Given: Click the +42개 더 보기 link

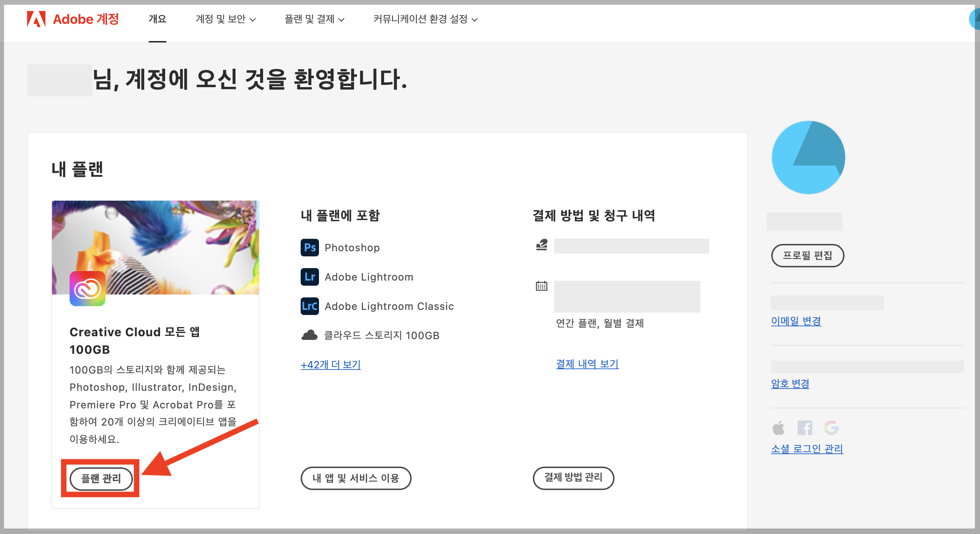Looking at the screenshot, I should (330, 365).
